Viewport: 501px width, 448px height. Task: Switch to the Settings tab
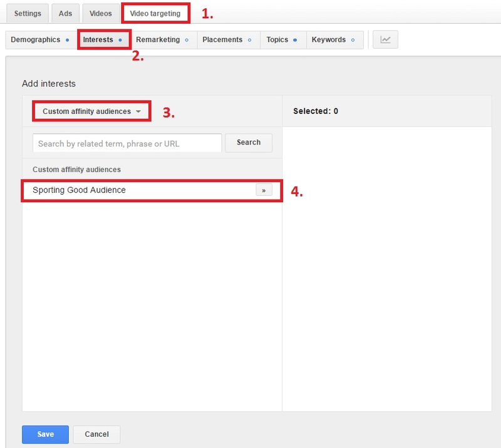(x=26, y=12)
